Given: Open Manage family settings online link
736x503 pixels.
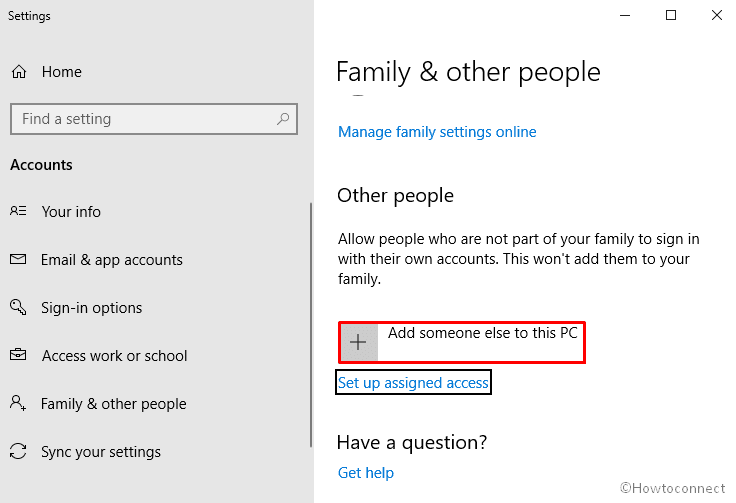Looking at the screenshot, I should coord(437,132).
